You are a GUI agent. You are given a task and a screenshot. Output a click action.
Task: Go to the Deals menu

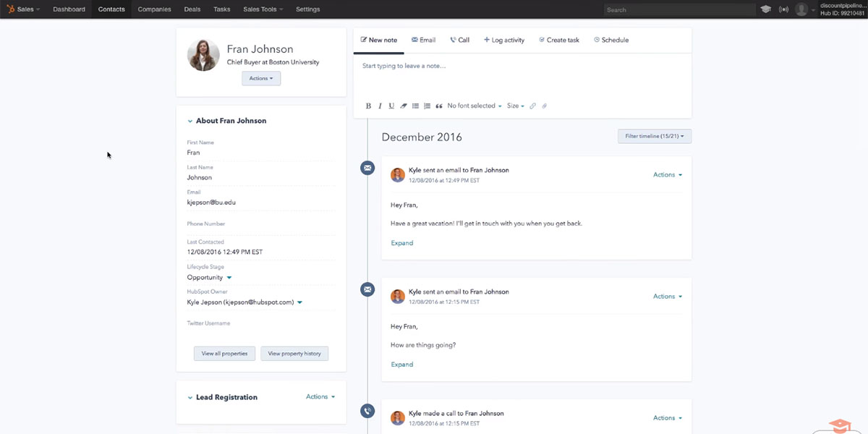192,9
